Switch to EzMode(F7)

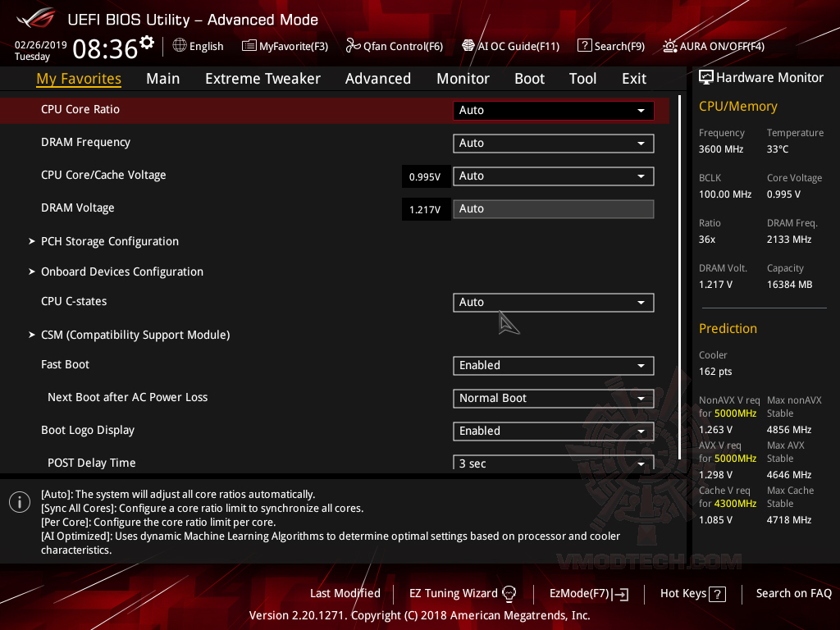click(589, 594)
